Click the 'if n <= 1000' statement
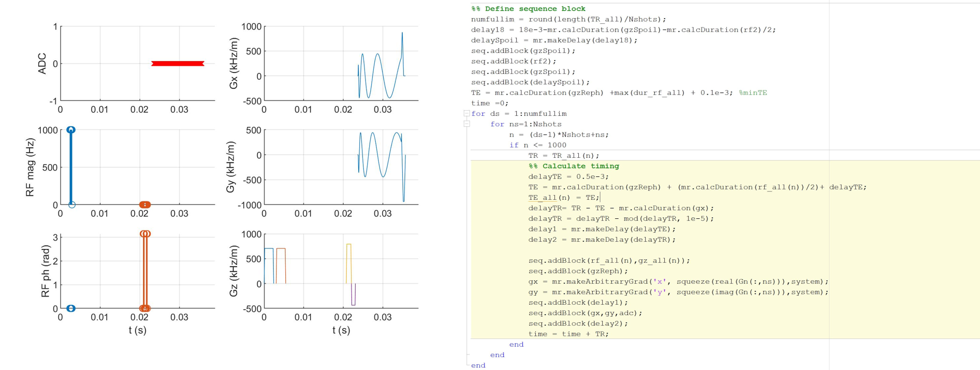980x370 pixels. tap(537, 145)
